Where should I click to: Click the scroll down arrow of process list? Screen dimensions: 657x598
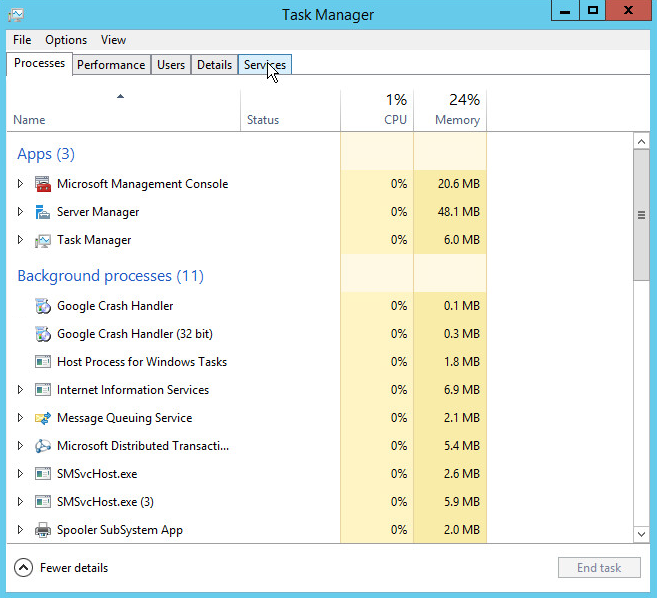click(642, 535)
